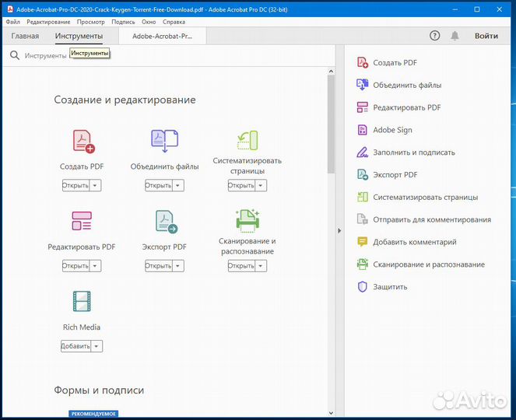Switch to the Инструменты tab
The width and height of the screenshot is (516, 420).
click(79, 36)
